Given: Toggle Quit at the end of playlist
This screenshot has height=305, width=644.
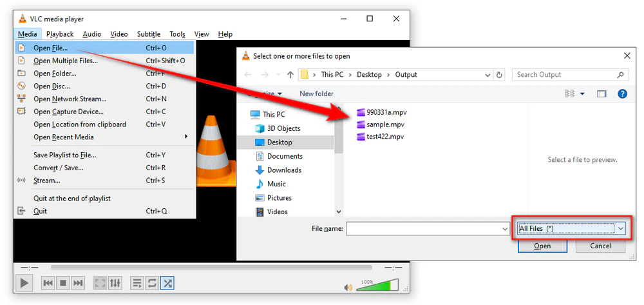Looking at the screenshot, I should tap(104, 199).
